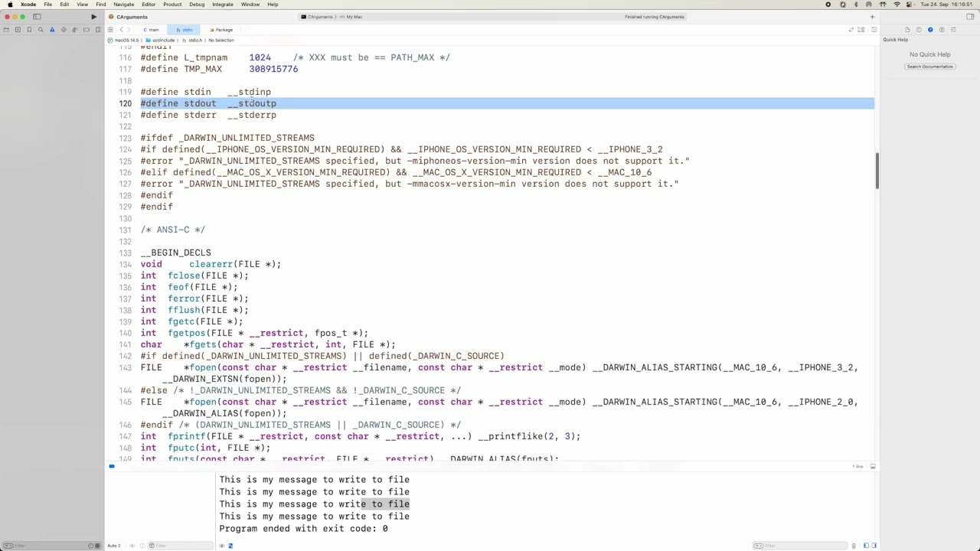
Task: Clear the console with trash icon
Action: 854,546
